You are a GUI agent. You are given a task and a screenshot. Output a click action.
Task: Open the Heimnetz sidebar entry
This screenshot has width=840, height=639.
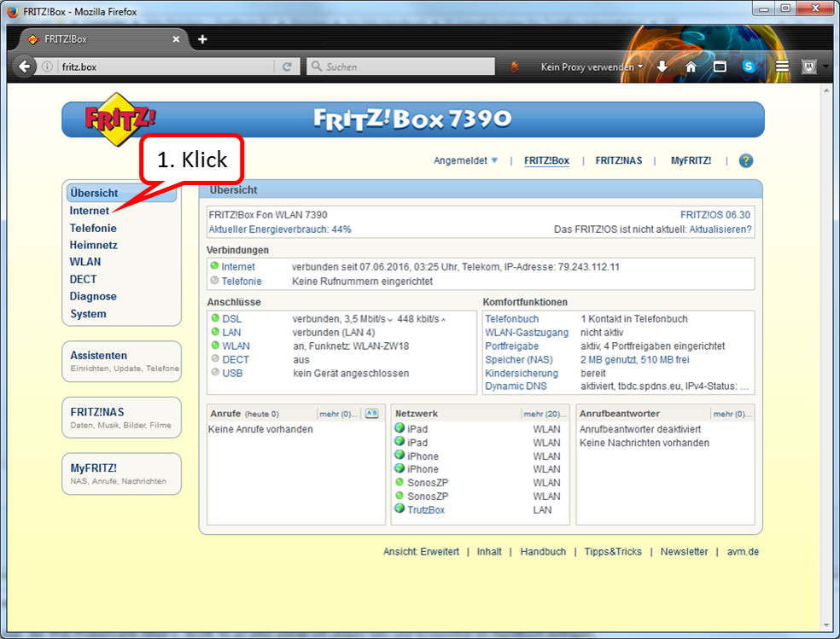coord(94,245)
